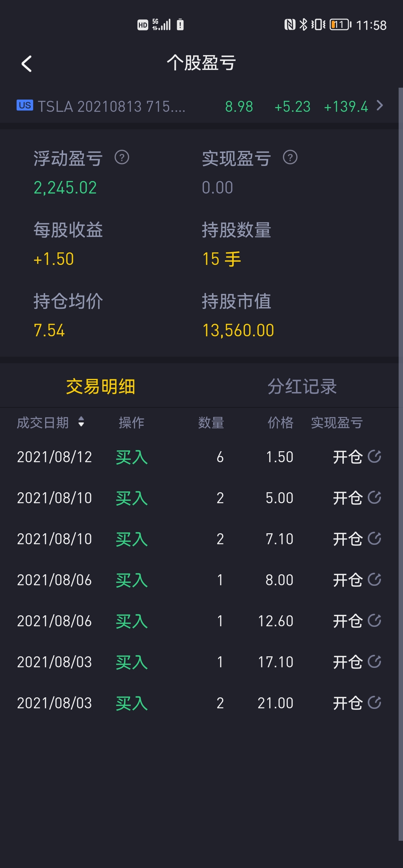Image resolution: width=403 pixels, height=868 pixels.
Task: Tap share icon on 21.00 price trade row
Action: click(374, 703)
